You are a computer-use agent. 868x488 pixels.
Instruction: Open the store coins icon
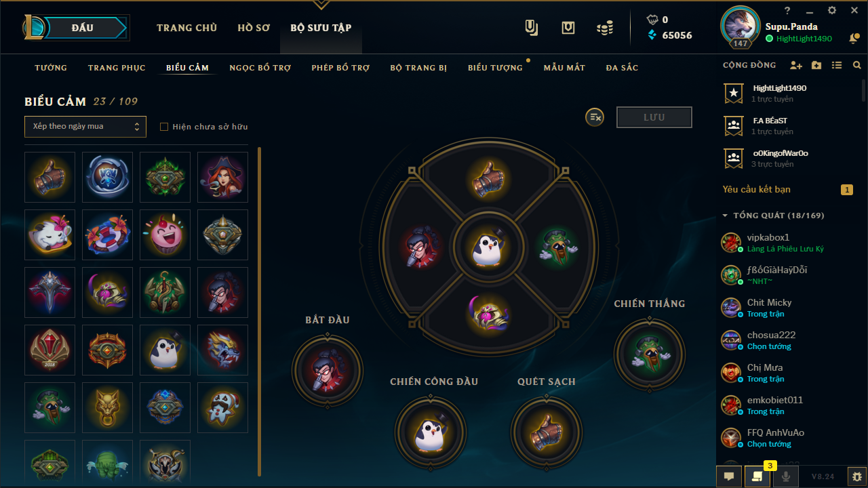point(605,28)
